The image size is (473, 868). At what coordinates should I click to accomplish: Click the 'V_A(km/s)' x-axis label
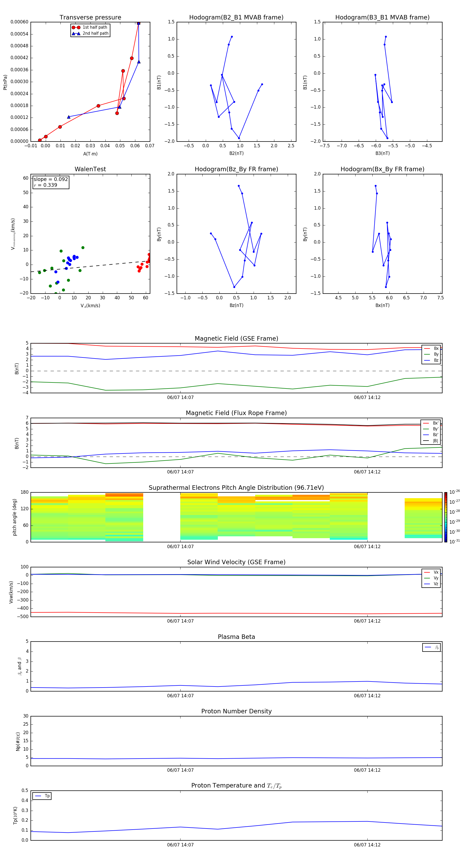coord(90,306)
